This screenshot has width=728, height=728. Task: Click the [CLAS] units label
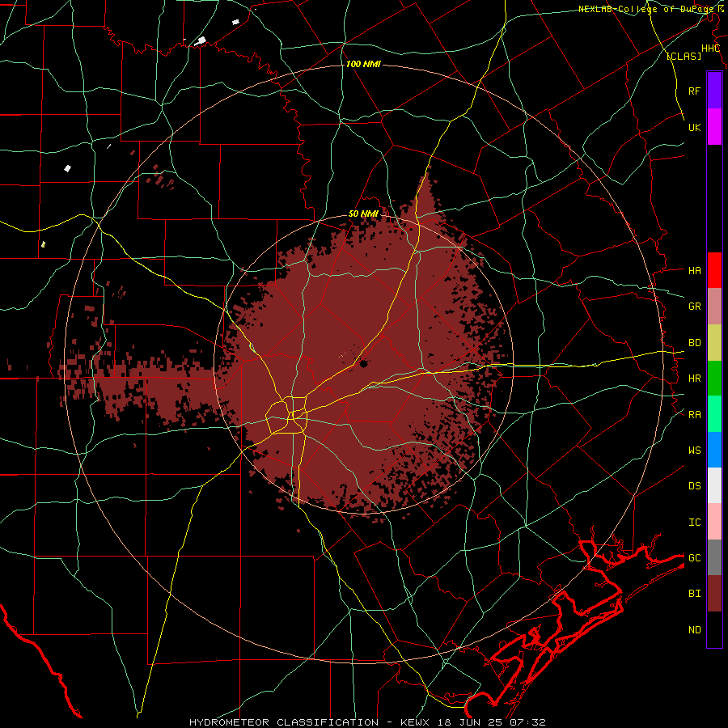click(x=684, y=56)
